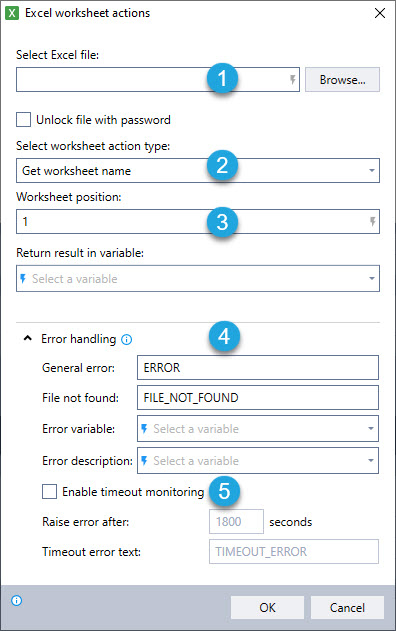Open Return result in variable dropdown
The image size is (396, 631).
click(x=198, y=278)
